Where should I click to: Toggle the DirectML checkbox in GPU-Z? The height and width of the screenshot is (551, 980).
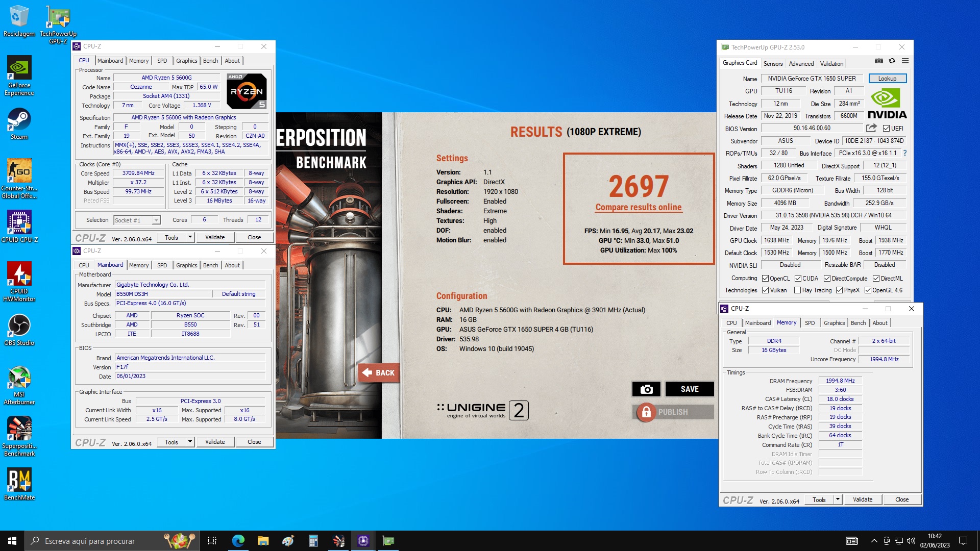tap(876, 279)
